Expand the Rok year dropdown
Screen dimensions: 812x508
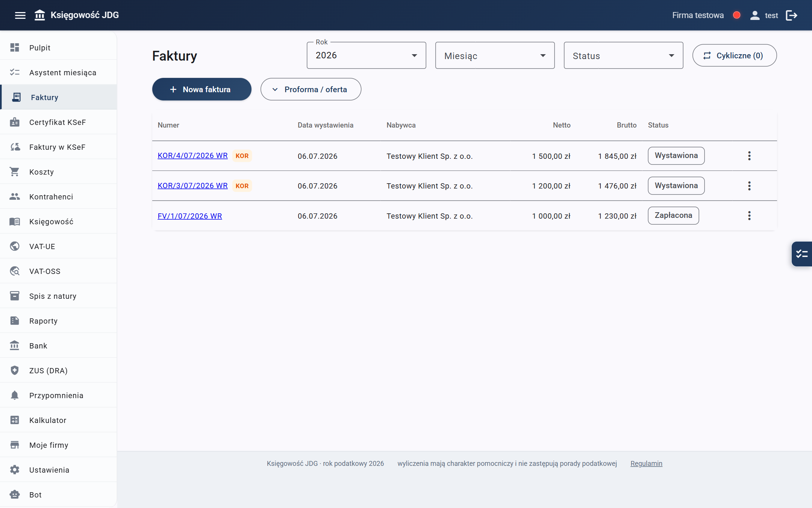[x=366, y=55]
